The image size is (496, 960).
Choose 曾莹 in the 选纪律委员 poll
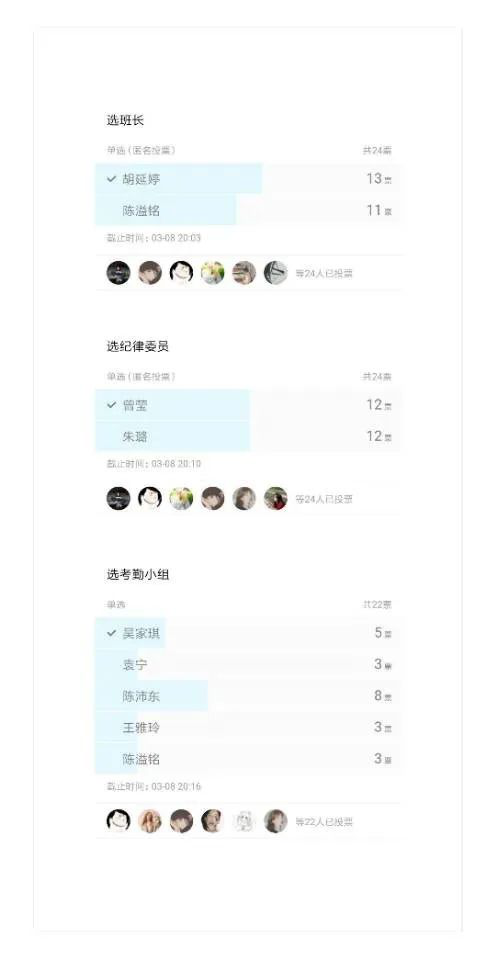click(x=248, y=405)
